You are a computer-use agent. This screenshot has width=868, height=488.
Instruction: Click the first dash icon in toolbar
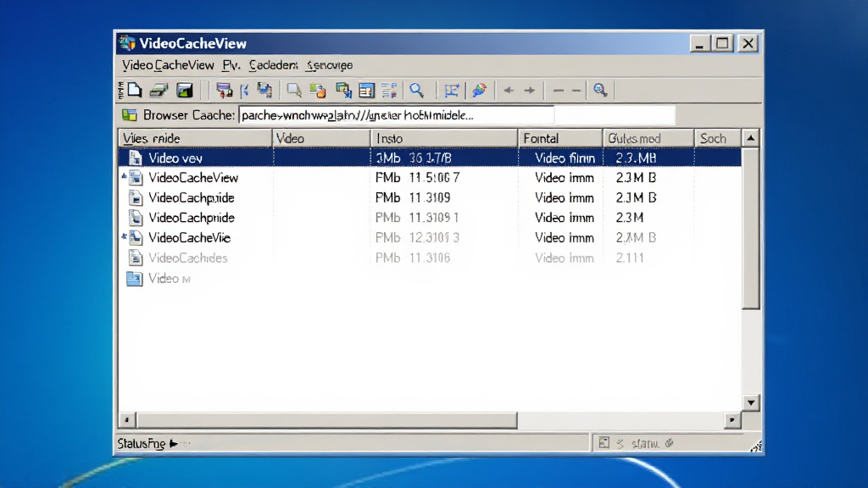click(x=558, y=91)
